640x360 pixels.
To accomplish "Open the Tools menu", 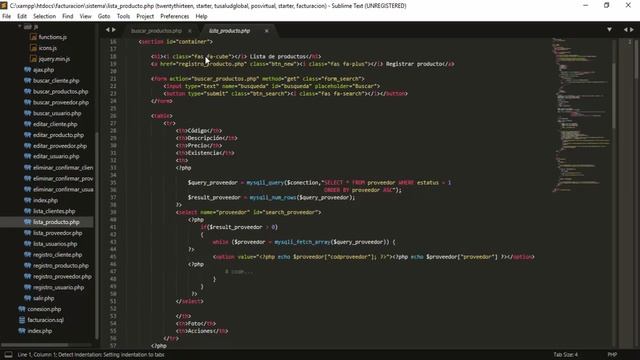I will point(123,16).
